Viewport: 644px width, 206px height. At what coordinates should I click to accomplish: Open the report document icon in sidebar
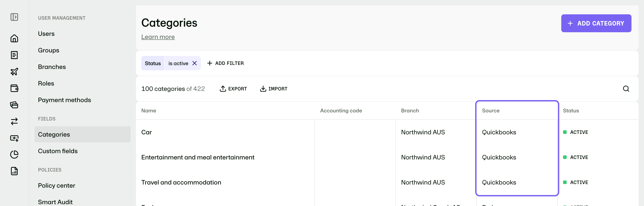coord(14,171)
